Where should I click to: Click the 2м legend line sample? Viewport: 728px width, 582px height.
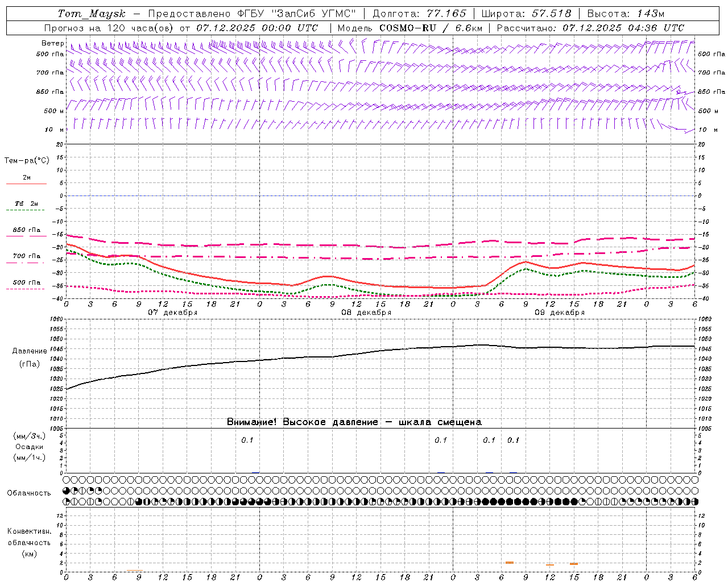pos(26,184)
